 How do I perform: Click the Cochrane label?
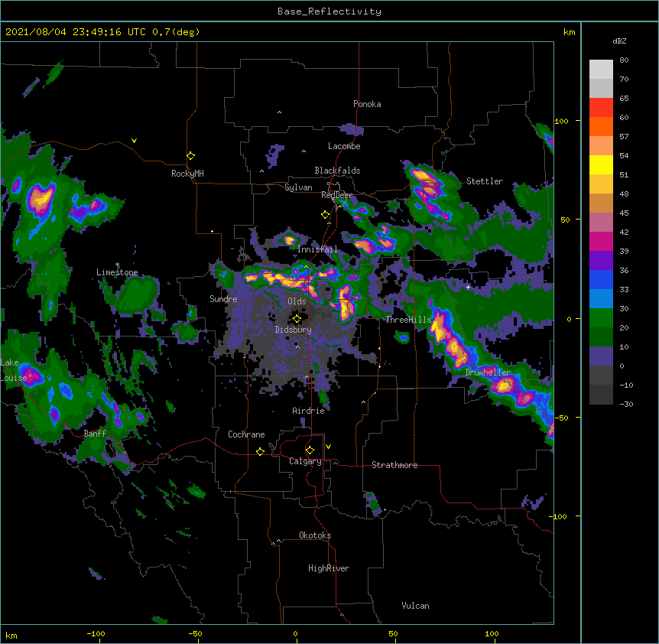pos(246,434)
